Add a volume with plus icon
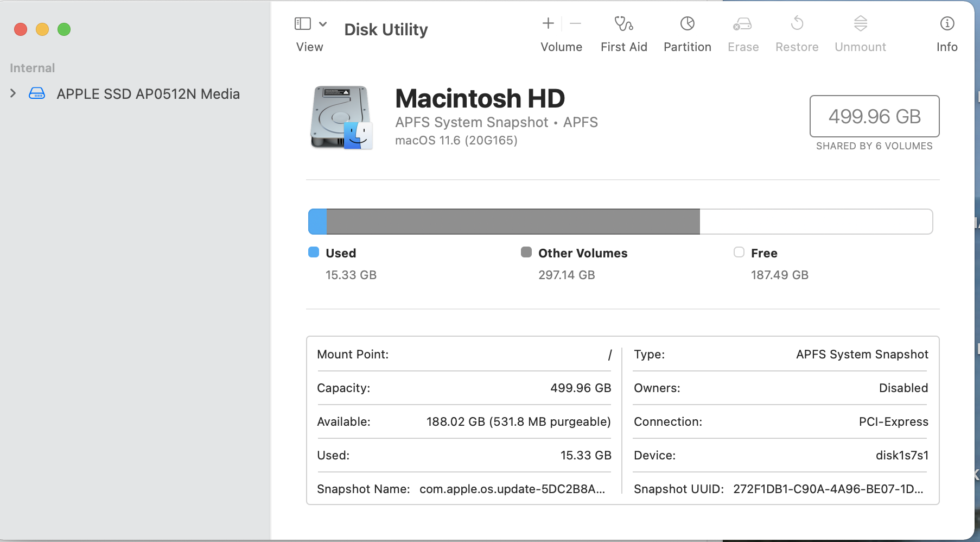This screenshot has height=542, width=980. [548, 23]
